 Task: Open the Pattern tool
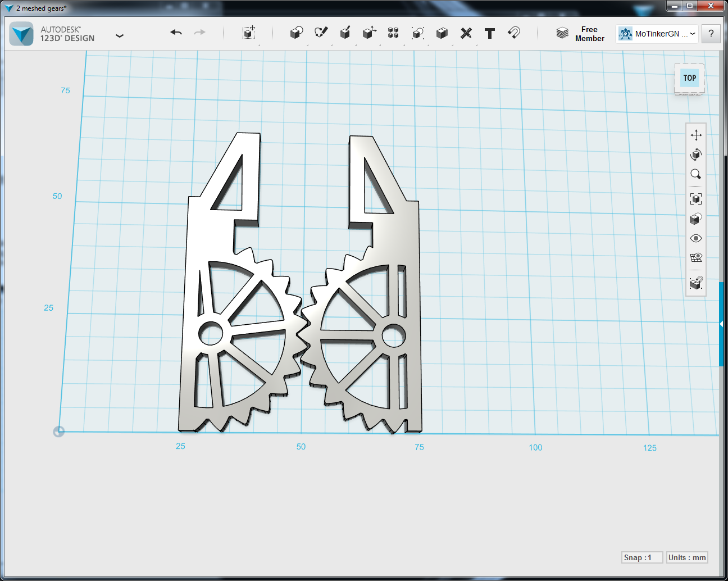click(393, 33)
